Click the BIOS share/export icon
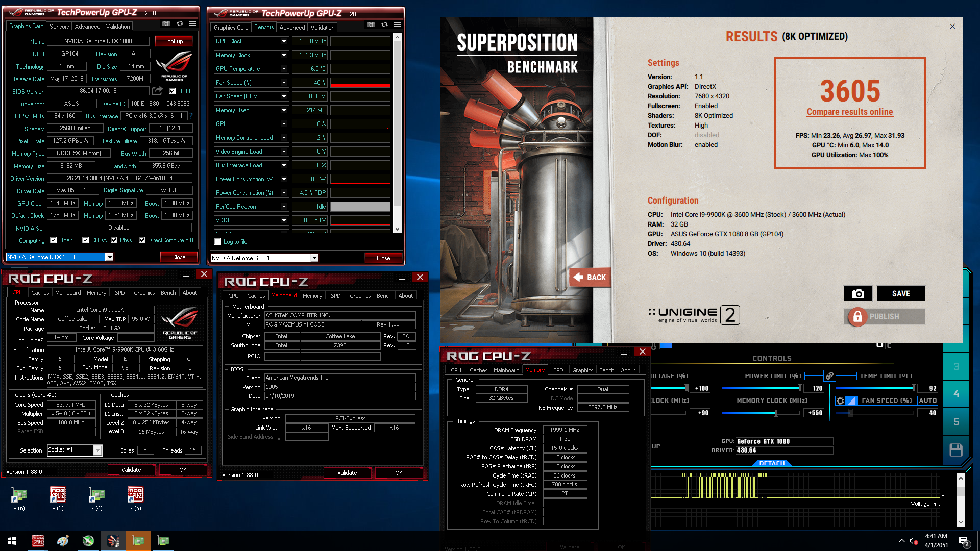 (x=157, y=91)
